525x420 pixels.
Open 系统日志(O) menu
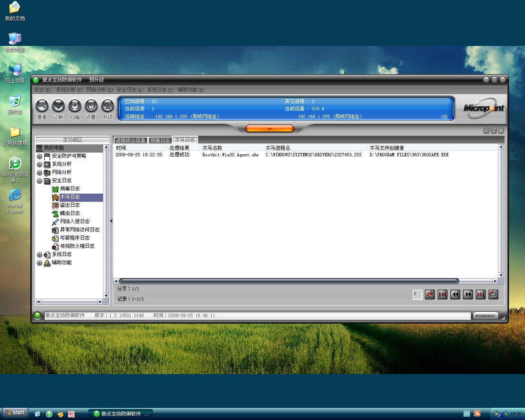[160, 89]
